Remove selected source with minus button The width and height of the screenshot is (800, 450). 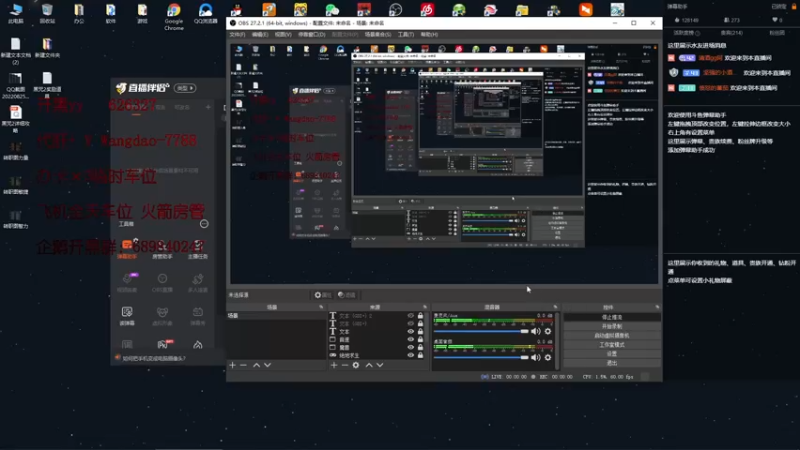[344, 365]
